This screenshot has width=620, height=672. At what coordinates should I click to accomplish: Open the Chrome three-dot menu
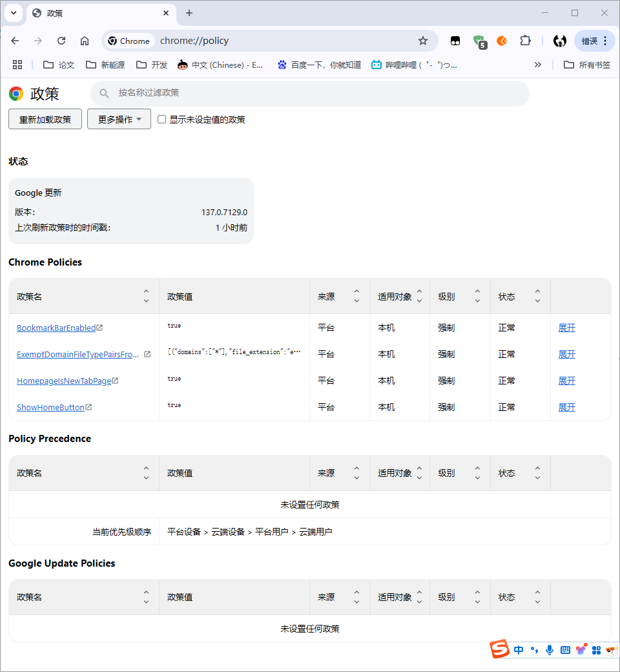(605, 41)
